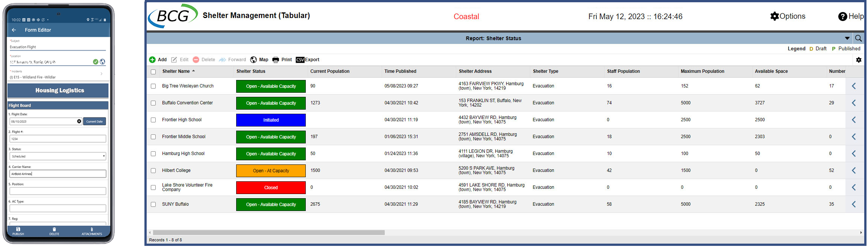Open the Status dropdown showing Scheduled
Image resolution: width=868 pixels, height=247 pixels.
pyautogui.click(x=58, y=156)
